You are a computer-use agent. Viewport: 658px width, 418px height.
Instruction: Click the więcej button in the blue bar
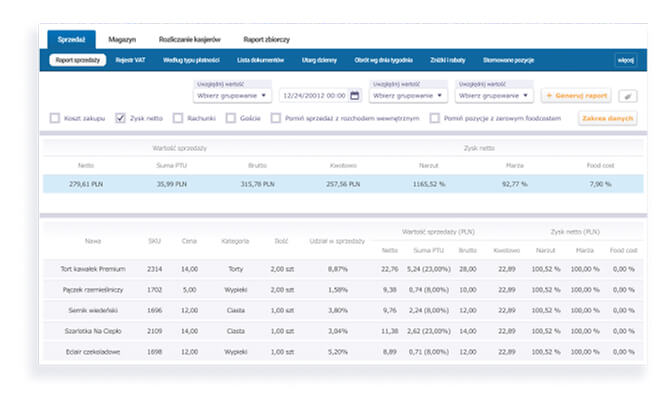pos(626,60)
